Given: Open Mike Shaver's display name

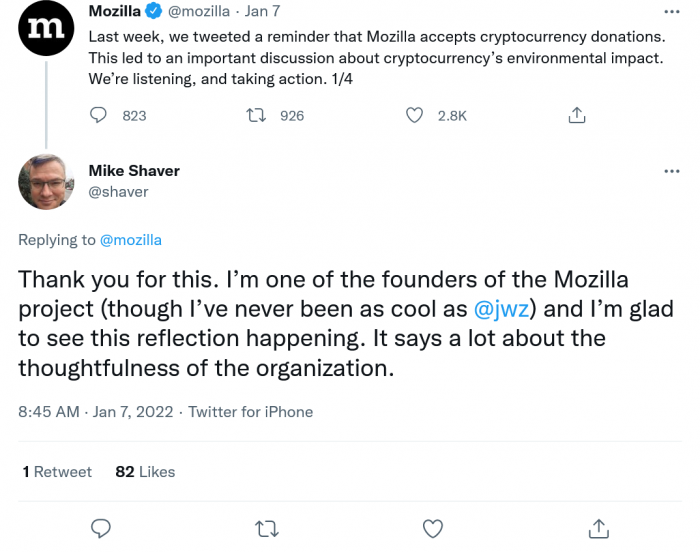Looking at the screenshot, I should coord(134,171).
